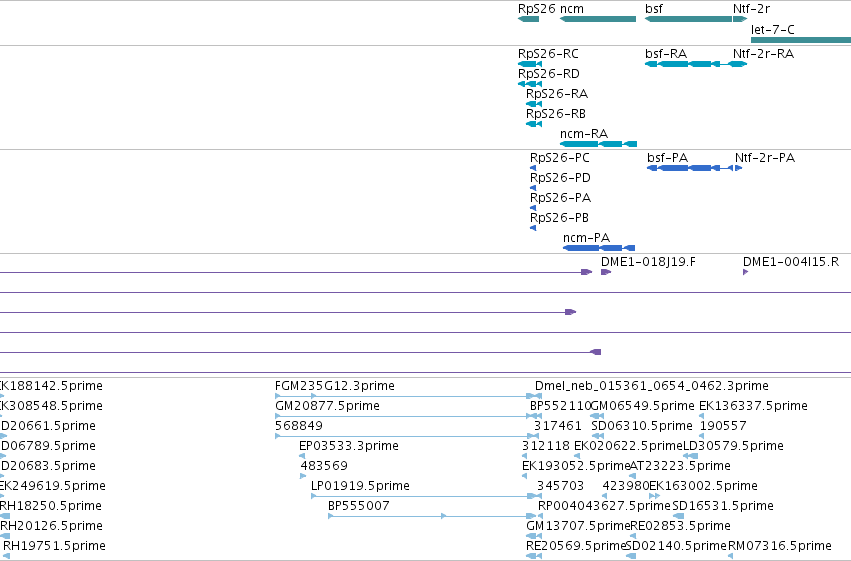Select the 317461 feature label
Screen dimensions: 851x561
tap(558, 426)
